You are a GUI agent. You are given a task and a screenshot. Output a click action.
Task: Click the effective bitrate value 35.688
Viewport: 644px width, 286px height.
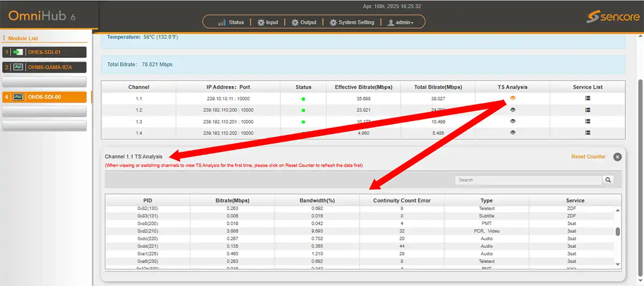(363, 99)
